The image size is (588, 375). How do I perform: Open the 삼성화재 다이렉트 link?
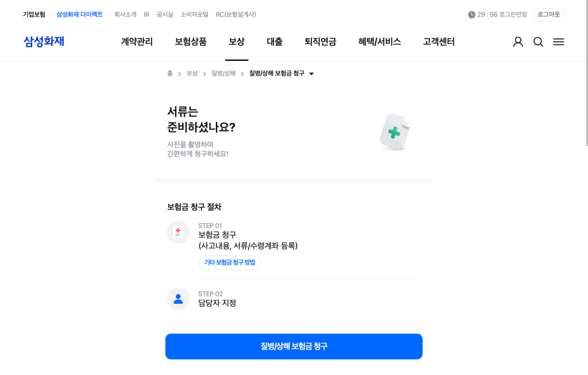pyautogui.click(x=79, y=14)
